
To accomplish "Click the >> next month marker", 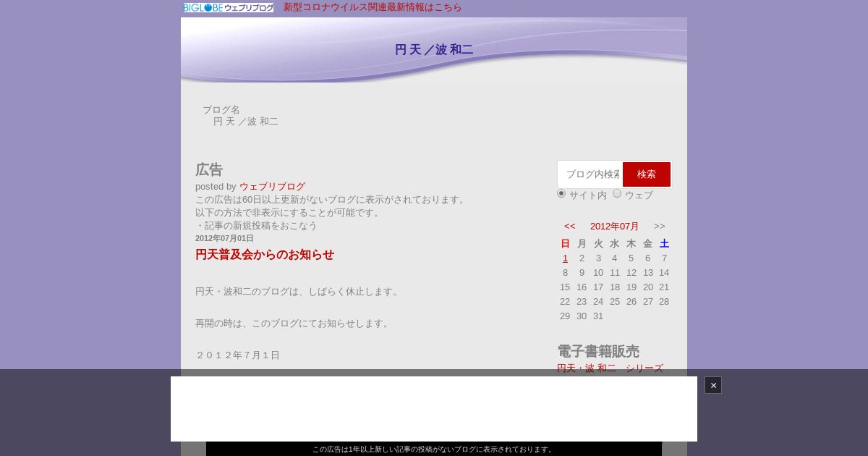I will click(660, 227).
